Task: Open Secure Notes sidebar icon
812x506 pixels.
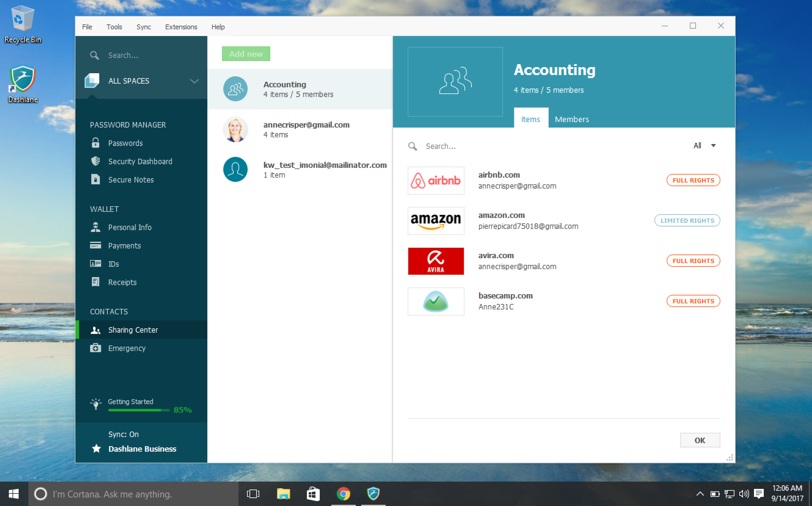Action: click(x=96, y=179)
